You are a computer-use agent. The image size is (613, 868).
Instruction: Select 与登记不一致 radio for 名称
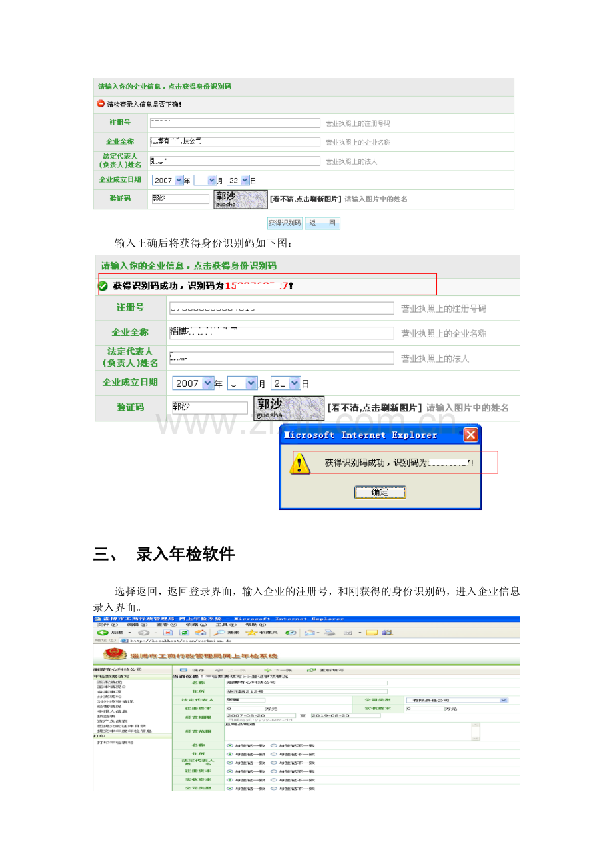(273, 745)
